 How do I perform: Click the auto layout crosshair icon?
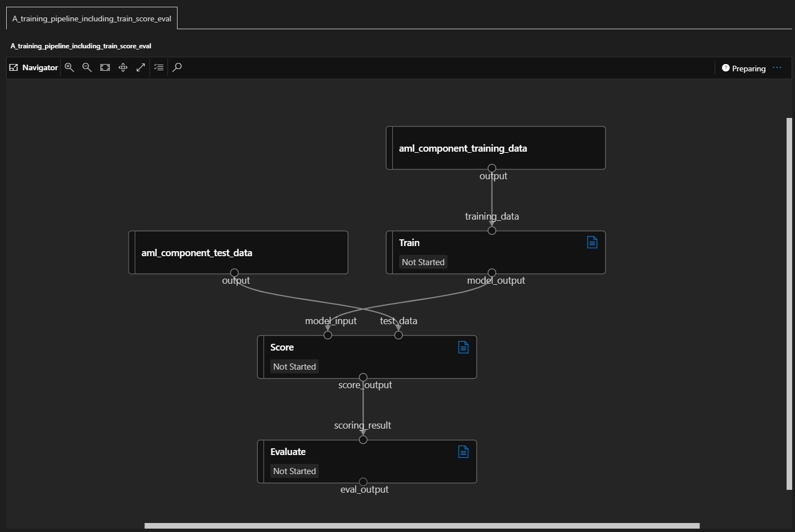(123, 67)
